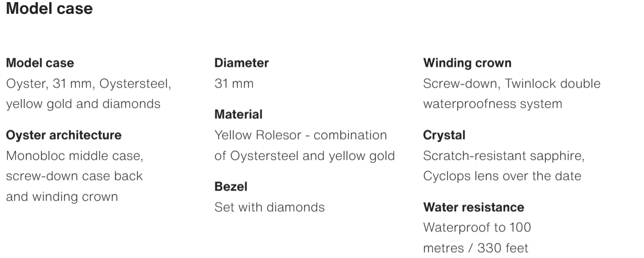Click the "Oyster architecture" label
The width and height of the screenshot is (644, 258).
pos(64,135)
